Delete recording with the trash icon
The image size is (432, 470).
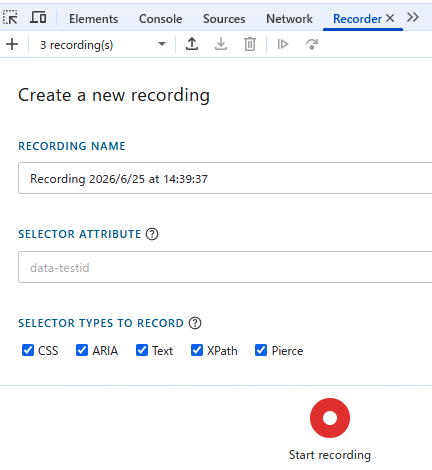250,44
